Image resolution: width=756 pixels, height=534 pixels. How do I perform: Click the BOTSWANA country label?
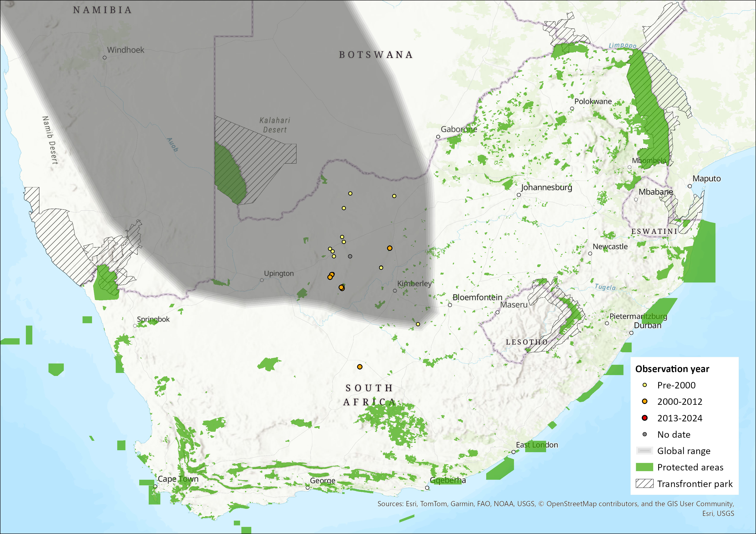376,55
